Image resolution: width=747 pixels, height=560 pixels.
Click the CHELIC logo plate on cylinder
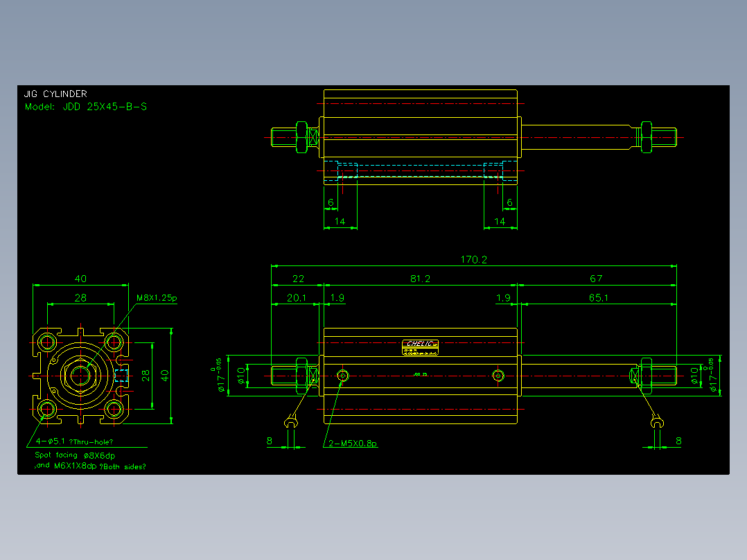point(420,347)
